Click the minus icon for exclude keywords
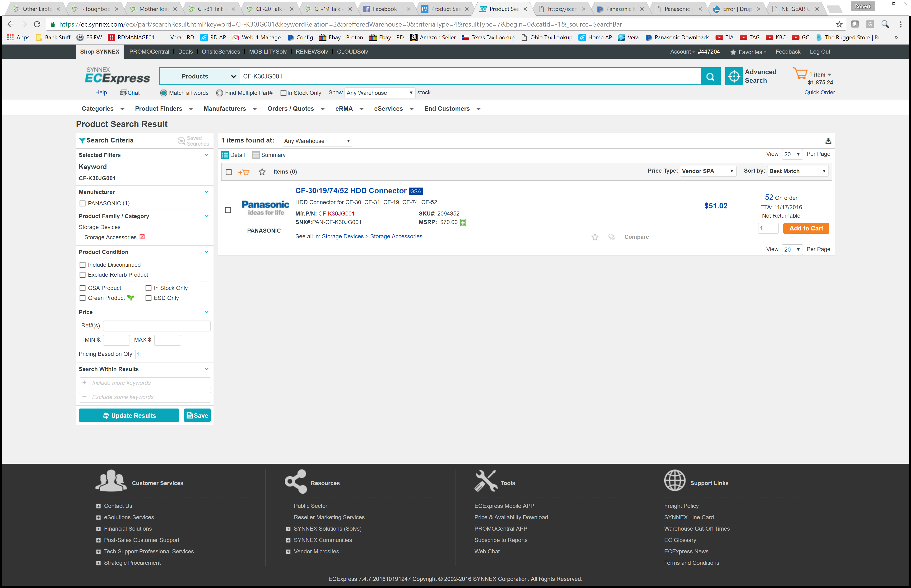Viewport: 911px width, 588px height. pos(84,397)
